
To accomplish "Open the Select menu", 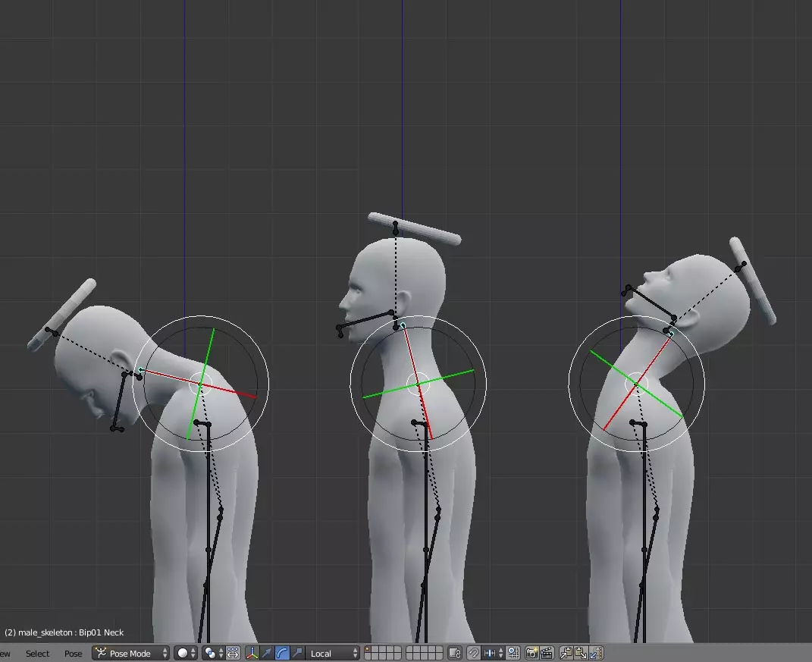I will [37, 653].
